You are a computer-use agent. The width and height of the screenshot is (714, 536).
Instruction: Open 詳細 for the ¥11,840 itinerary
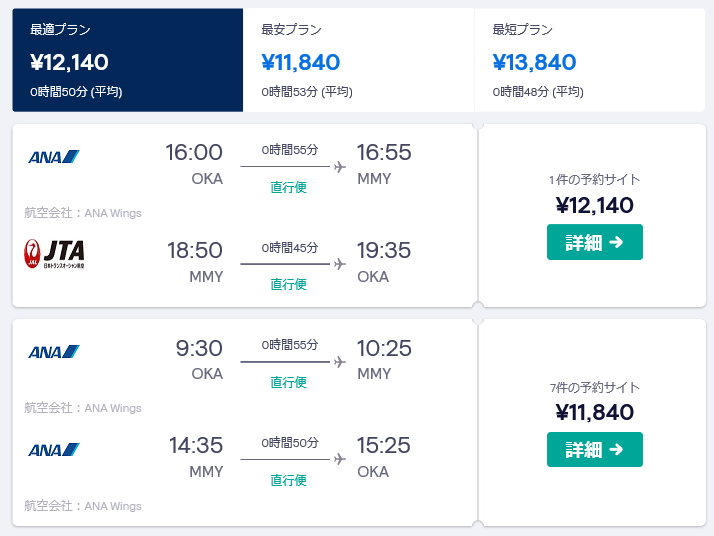[x=595, y=449]
